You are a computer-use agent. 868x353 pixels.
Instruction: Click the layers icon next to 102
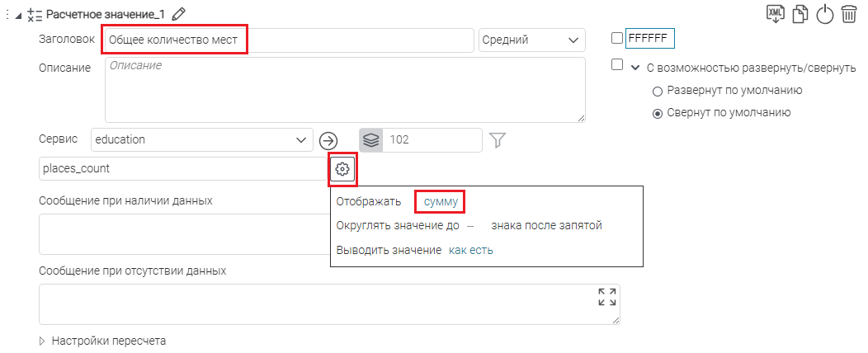pos(371,140)
